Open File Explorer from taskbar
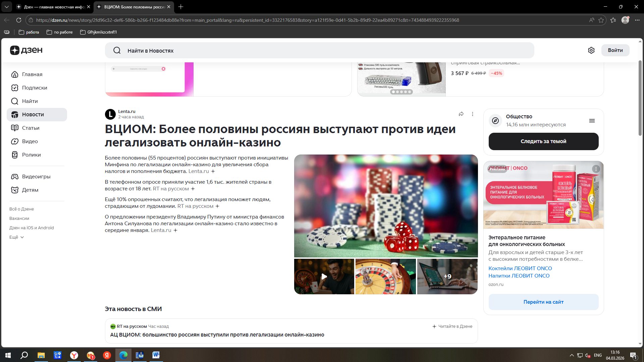Viewport: 644px width, 362px height. [41, 355]
